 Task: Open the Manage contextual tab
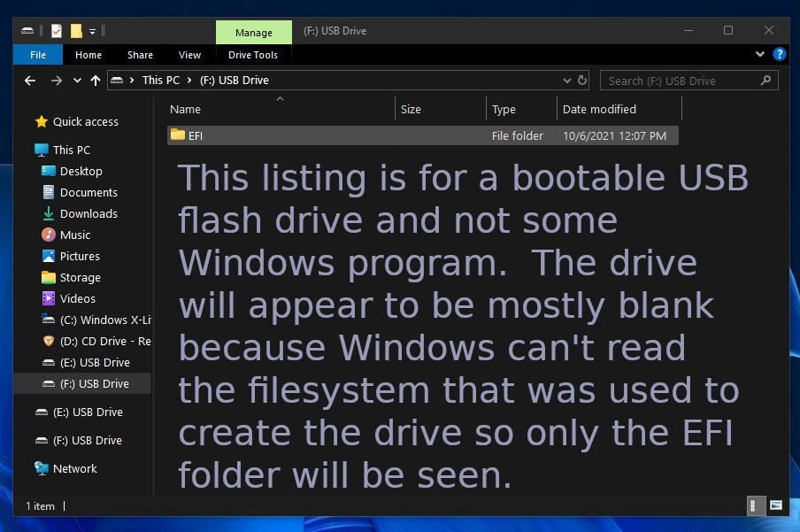[254, 32]
